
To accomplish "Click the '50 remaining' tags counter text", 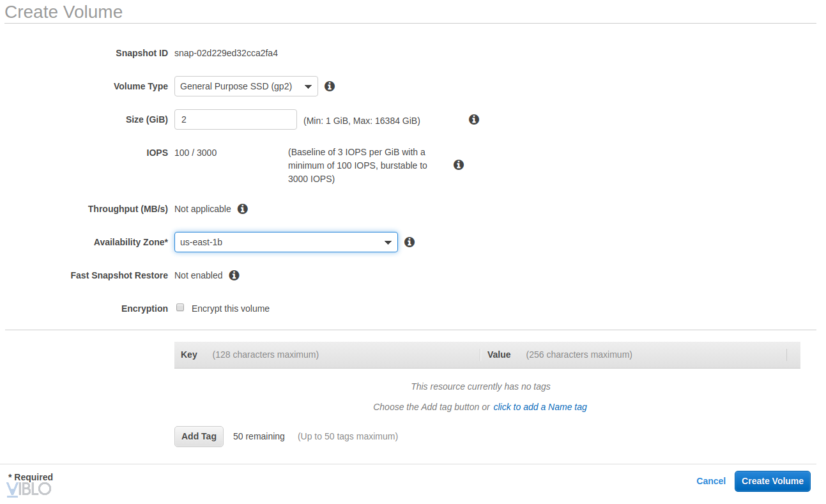I will click(259, 436).
